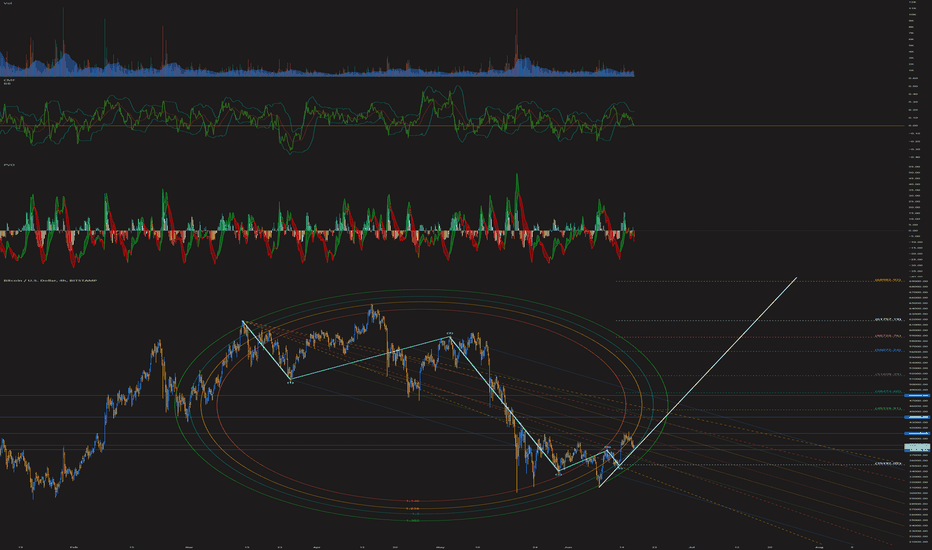Viewport: 932px width, 550px height.
Task: Select the PVO indicator label
Action: [x=9, y=165]
